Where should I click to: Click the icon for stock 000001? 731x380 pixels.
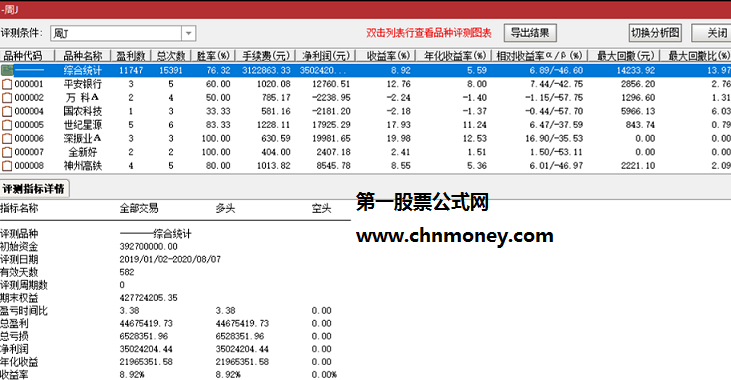click(7, 84)
